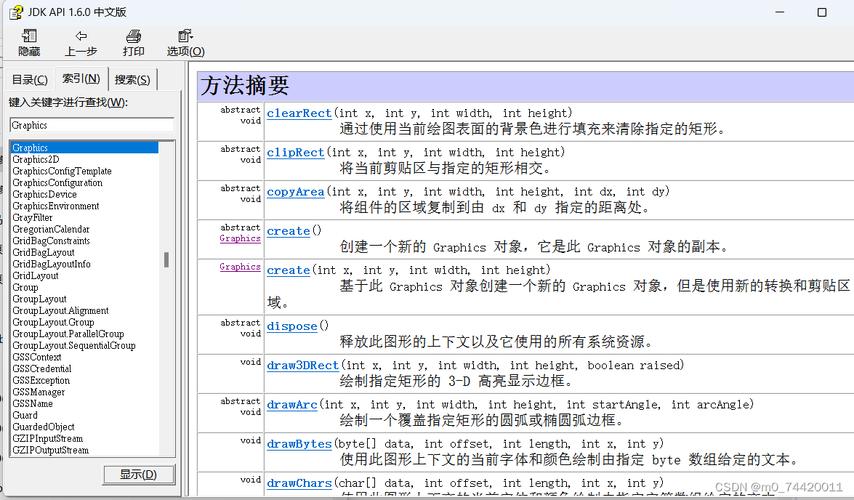
Task: Open the clipRect method link
Action: [x=295, y=153]
